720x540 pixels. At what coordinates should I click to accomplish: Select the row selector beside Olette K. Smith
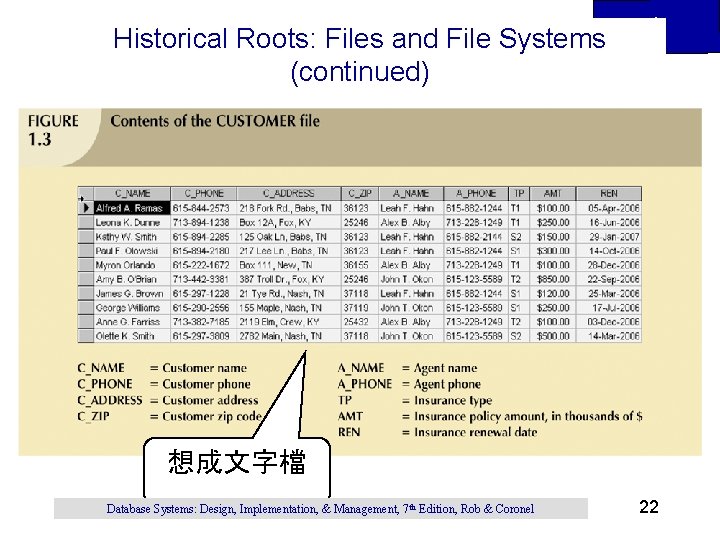(x=86, y=336)
